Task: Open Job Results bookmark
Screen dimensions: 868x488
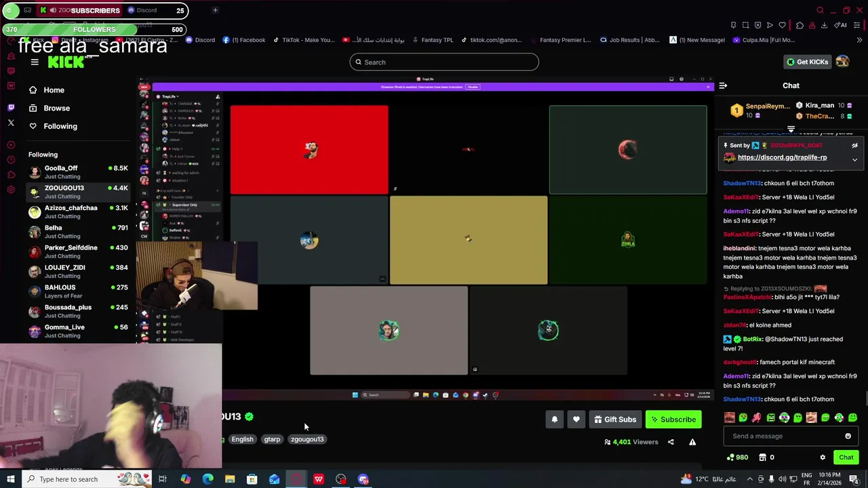Action: pyautogui.click(x=629, y=40)
